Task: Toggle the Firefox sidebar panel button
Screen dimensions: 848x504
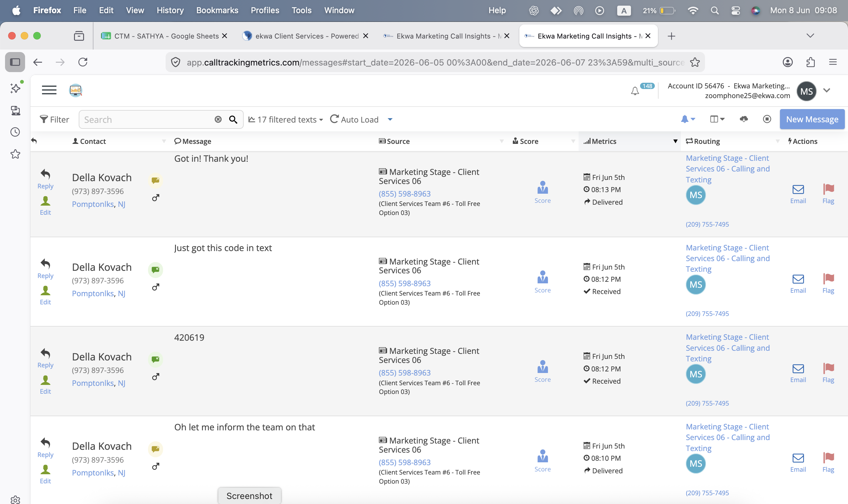Action: pyautogui.click(x=15, y=62)
